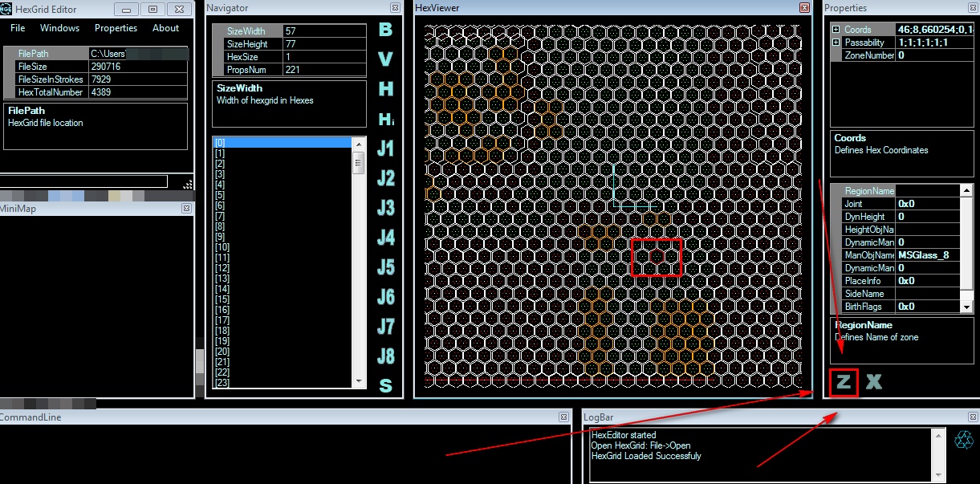Select the DynHeight property row
980x484 pixels.
pos(896,217)
